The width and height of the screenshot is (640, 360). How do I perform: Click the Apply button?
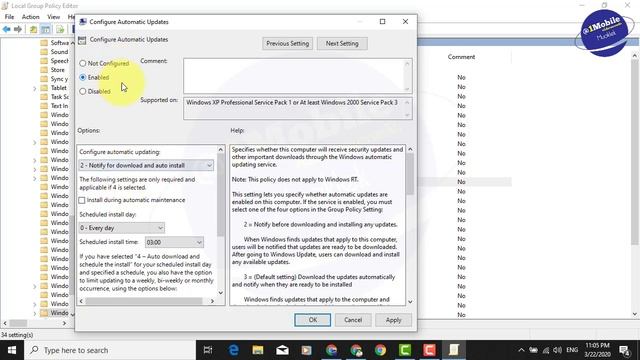click(x=393, y=320)
